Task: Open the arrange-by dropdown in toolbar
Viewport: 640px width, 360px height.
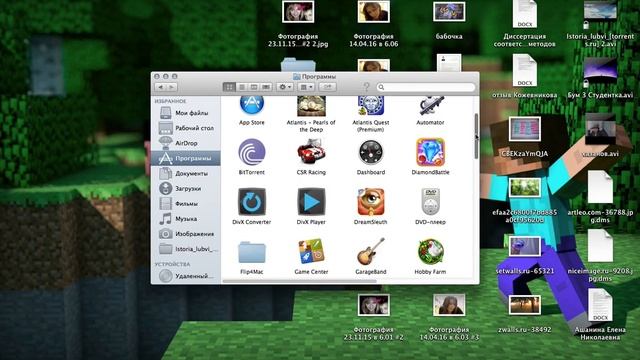Action: [306, 87]
